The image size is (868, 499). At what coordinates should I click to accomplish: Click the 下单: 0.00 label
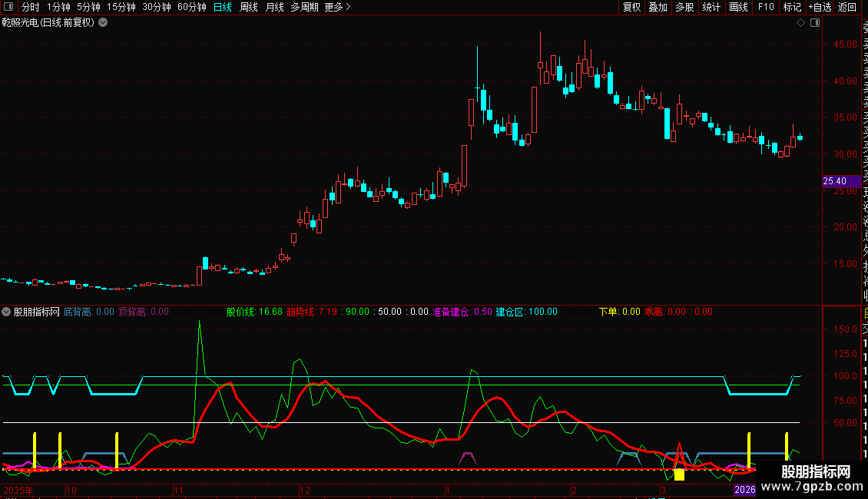619,312
